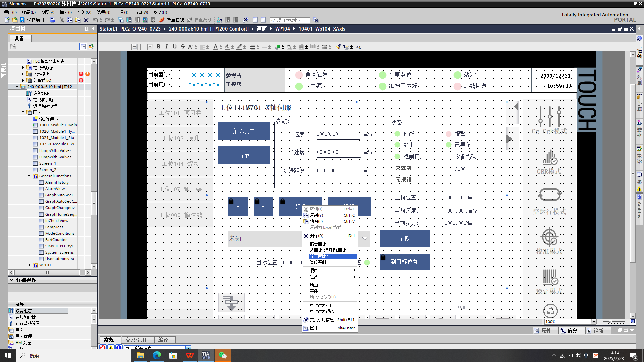The height and width of the screenshot is (362, 644).
Task: Click 转至在线 go online button
Action: pyautogui.click(x=172, y=20)
